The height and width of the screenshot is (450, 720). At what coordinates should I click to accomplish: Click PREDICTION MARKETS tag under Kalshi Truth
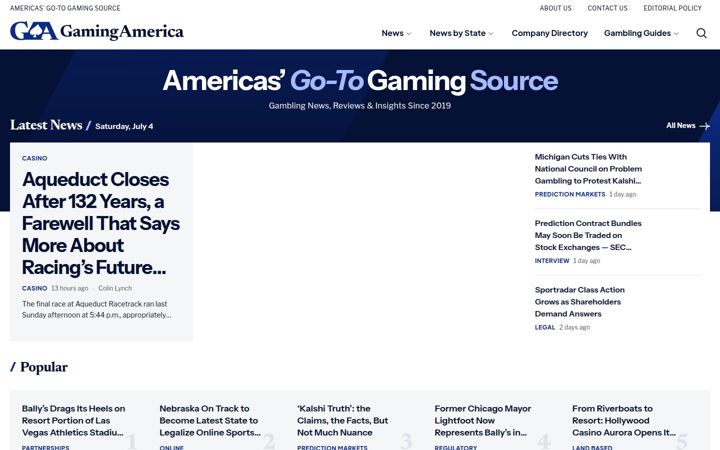coord(332,447)
